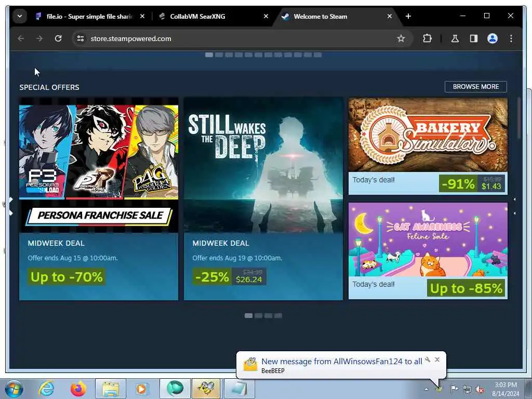Close the CollabVM SearXNG tab
The height and width of the screenshot is (399, 532).
pyautogui.click(x=266, y=16)
